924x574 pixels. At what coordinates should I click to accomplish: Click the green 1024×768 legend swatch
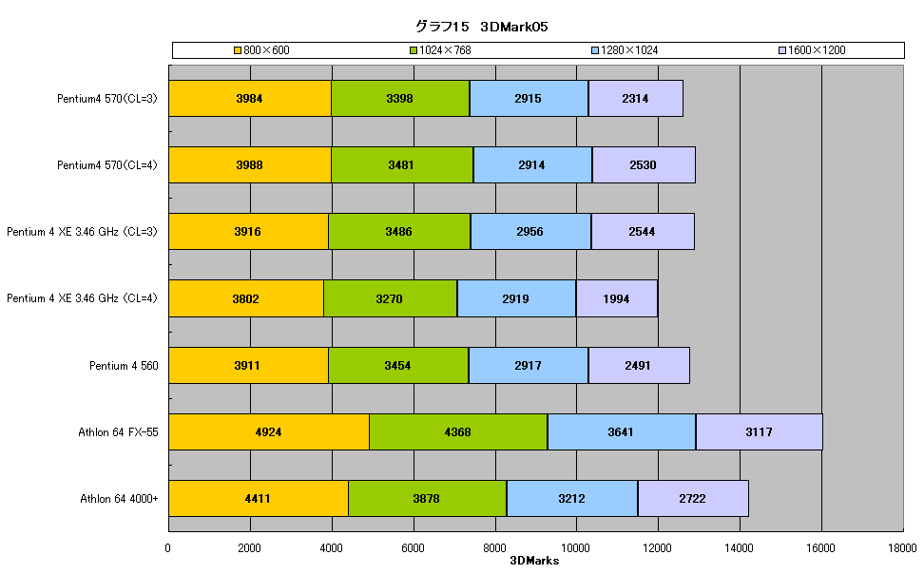click(414, 50)
